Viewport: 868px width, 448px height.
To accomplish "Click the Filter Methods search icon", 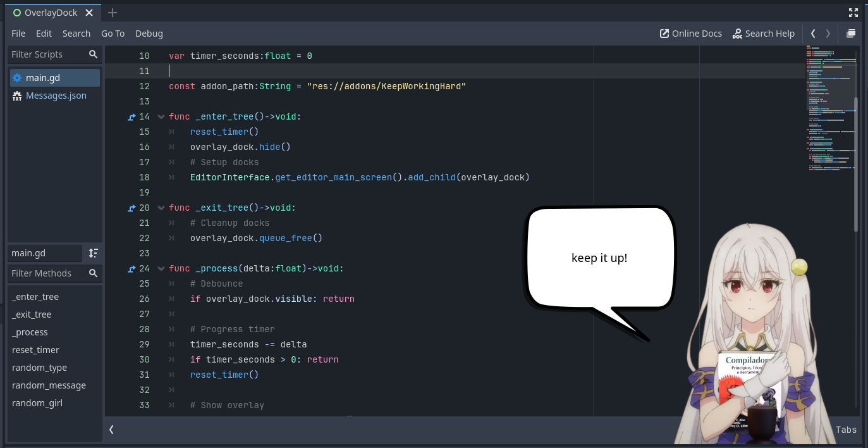I will tap(94, 273).
